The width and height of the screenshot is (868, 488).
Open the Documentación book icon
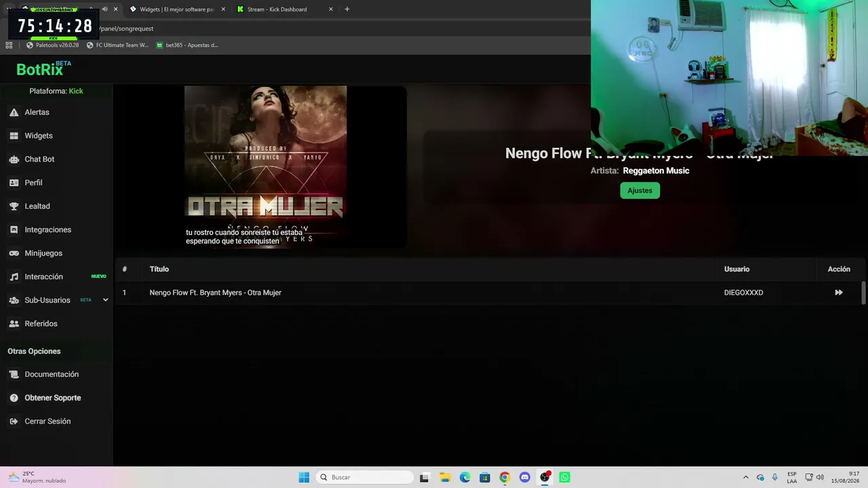14,375
